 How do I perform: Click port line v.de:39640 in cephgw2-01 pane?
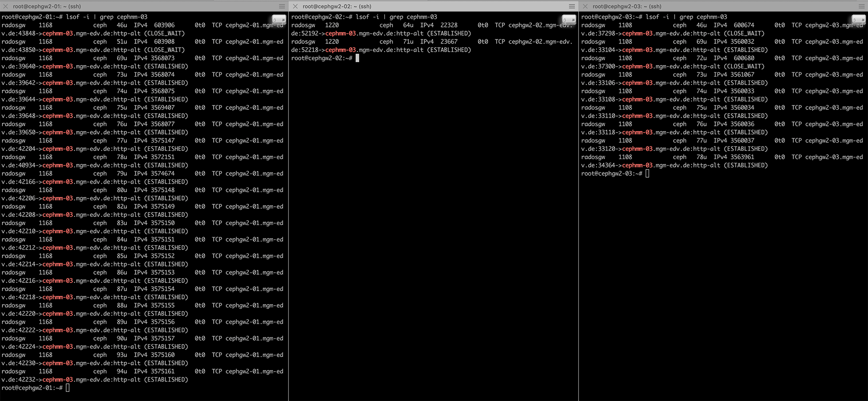point(95,67)
